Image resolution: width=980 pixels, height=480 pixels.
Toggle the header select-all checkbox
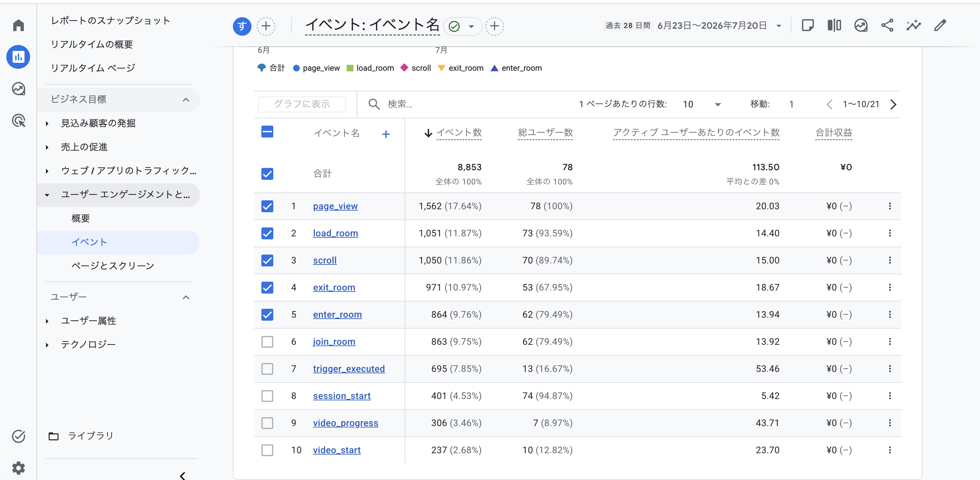click(267, 132)
